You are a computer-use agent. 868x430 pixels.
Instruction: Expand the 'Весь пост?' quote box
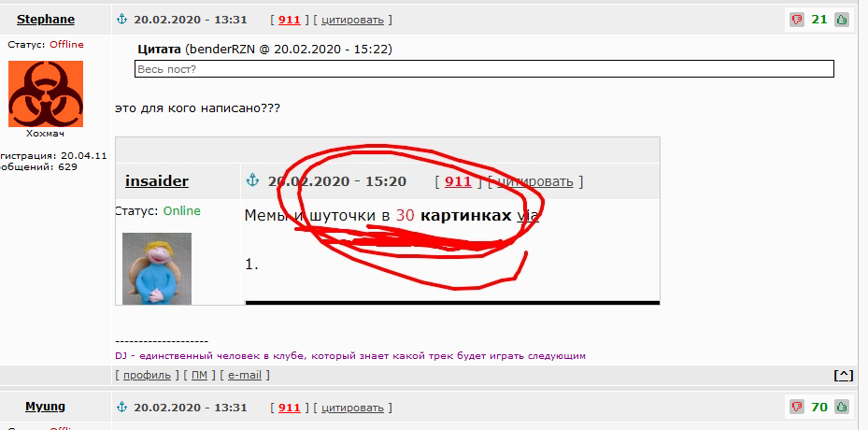[x=484, y=69]
